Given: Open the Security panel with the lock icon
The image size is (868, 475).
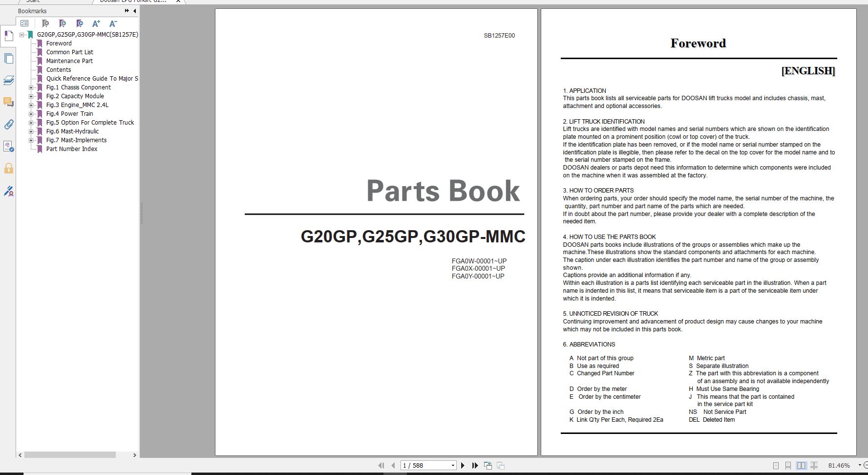Looking at the screenshot, I should pos(8,168).
